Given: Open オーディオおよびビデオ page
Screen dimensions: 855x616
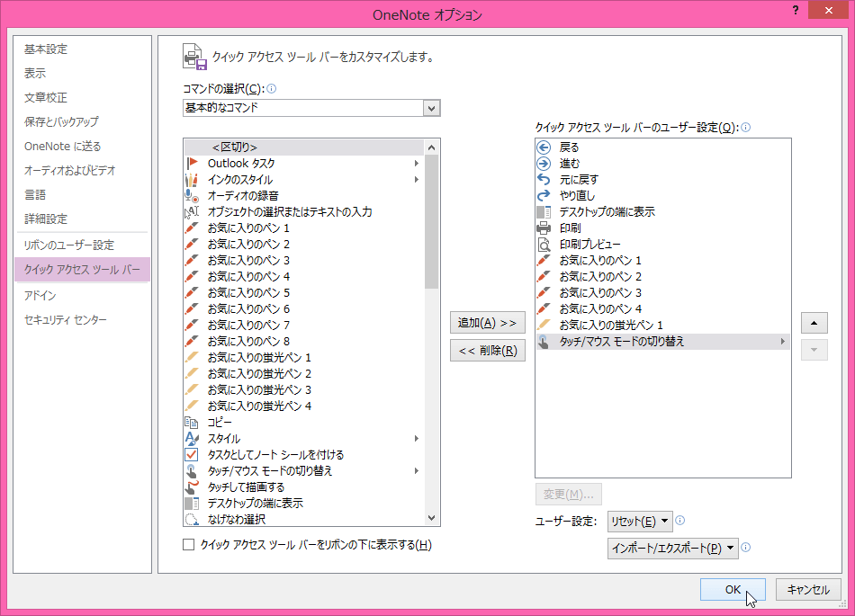Looking at the screenshot, I should pos(70,171).
